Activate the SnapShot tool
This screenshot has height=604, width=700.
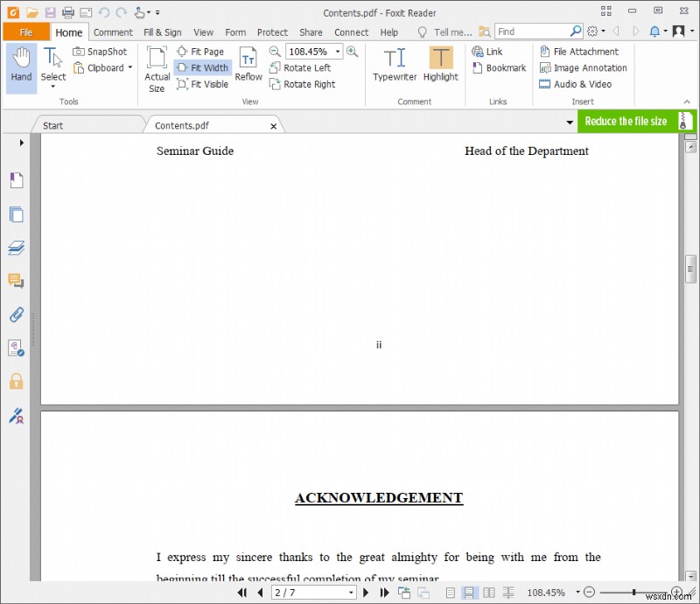[x=100, y=52]
